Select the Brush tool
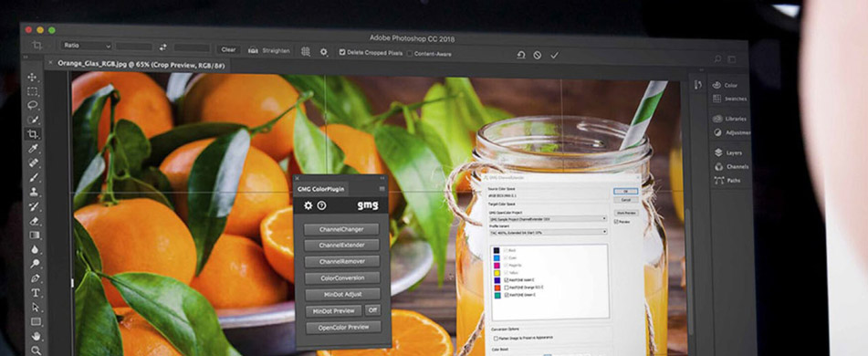Image resolution: width=868 pixels, height=356 pixels. click(x=34, y=177)
